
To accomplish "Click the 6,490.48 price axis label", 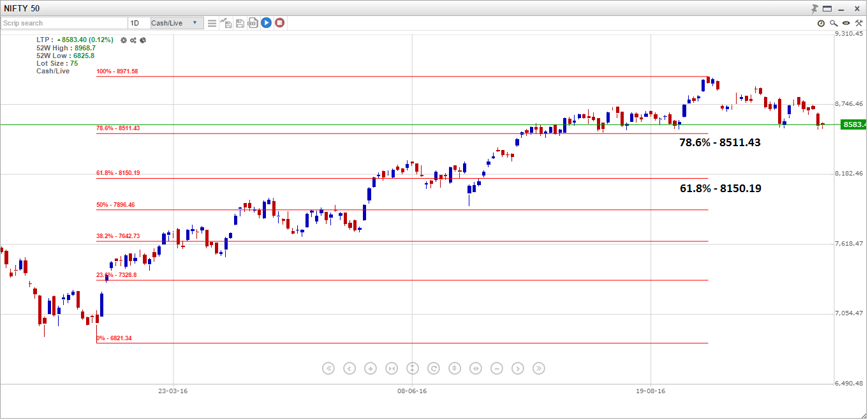I will click(849, 383).
